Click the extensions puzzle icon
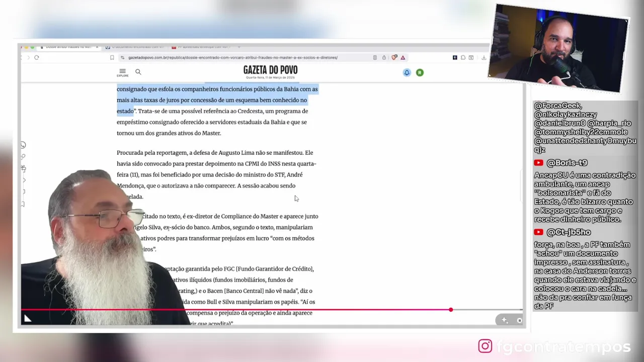This screenshot has width=644, height=362. tap(463, 57)
